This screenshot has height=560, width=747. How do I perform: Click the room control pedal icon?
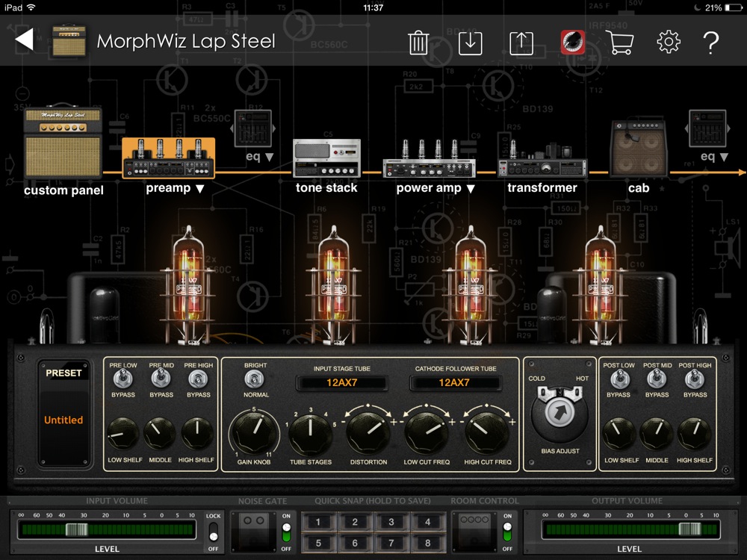coord(474,532)
